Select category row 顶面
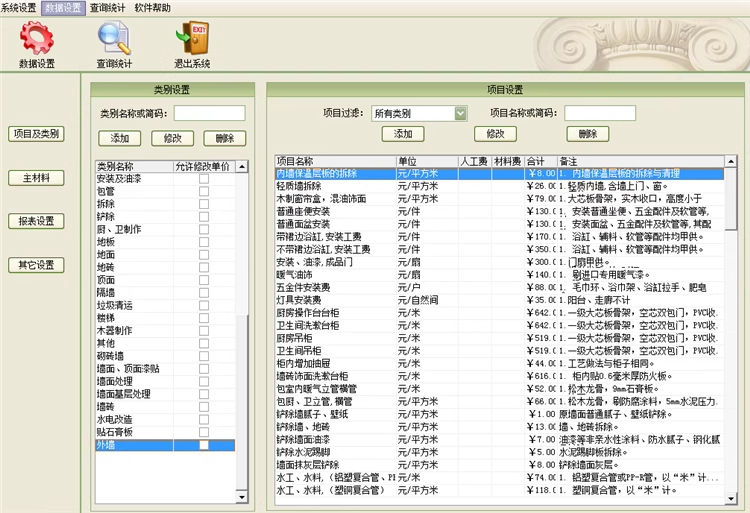Viewport: 750px width, 513px height. coord(165,280)
